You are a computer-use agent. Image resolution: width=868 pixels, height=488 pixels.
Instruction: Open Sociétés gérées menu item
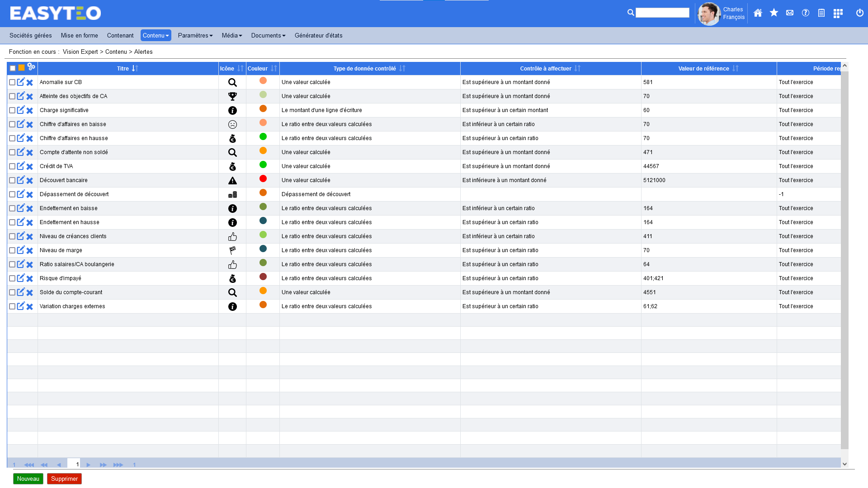coord(31,35)
